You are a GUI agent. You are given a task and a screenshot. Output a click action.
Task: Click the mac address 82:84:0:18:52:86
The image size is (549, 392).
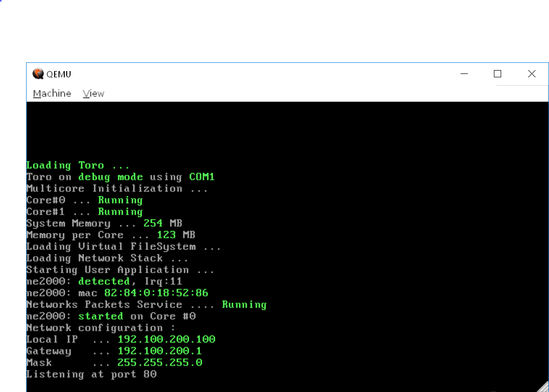[156, 293]
